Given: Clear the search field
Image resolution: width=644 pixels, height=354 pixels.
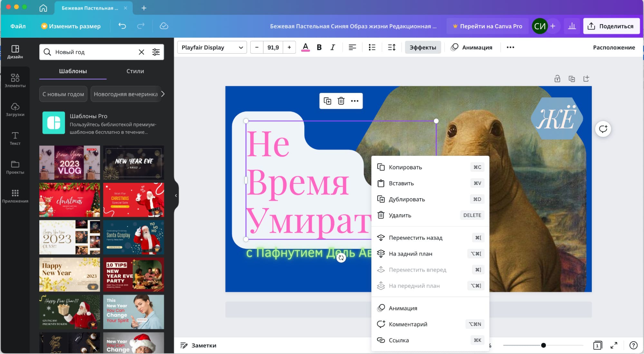Looking at the screenshot, I should point(141,52).
